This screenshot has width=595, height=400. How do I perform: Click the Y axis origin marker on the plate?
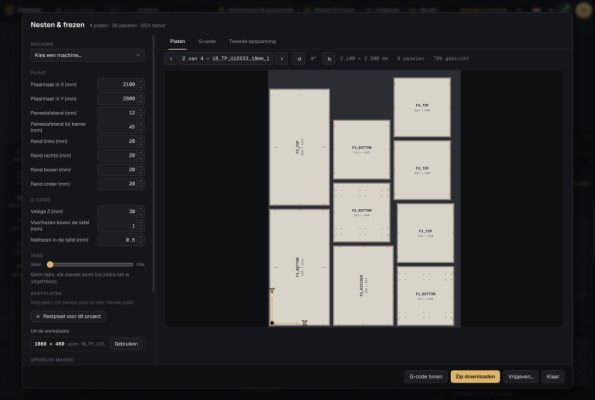pyautogui.click(x=272, y=290)
